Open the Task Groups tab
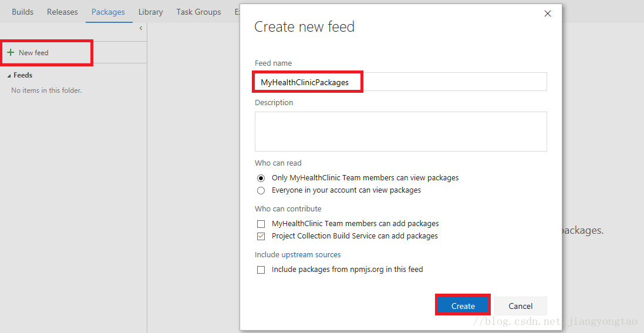The image size is (644, 333). tap(199, 12)
